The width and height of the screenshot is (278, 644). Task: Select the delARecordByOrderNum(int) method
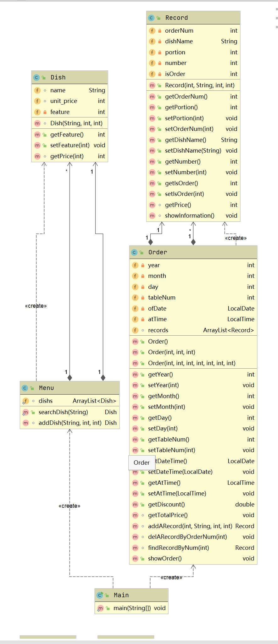tap(193, 537)
